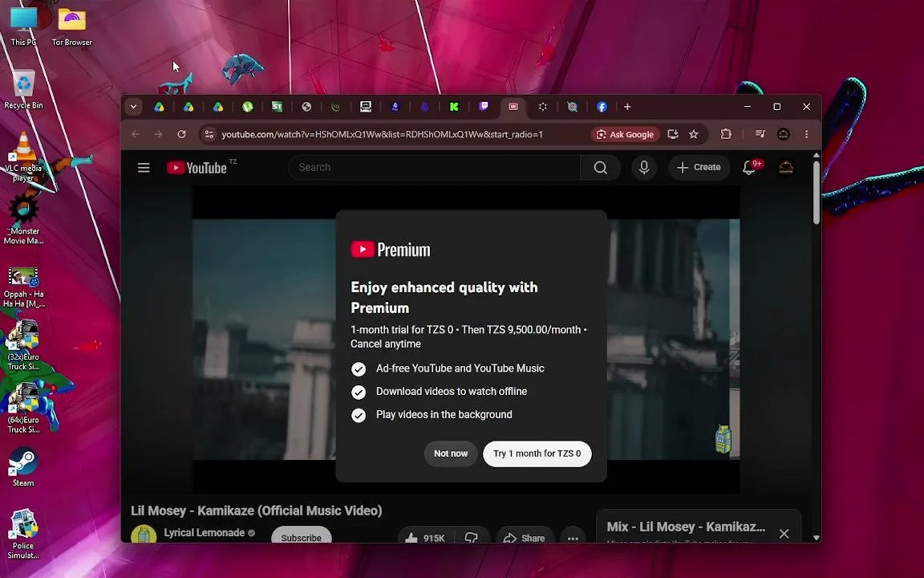Image resolution: width=924 pixels, height=578 pixels.
Task: Select Oppah - Ha Ha Ha video file
Action: [23, 287]
